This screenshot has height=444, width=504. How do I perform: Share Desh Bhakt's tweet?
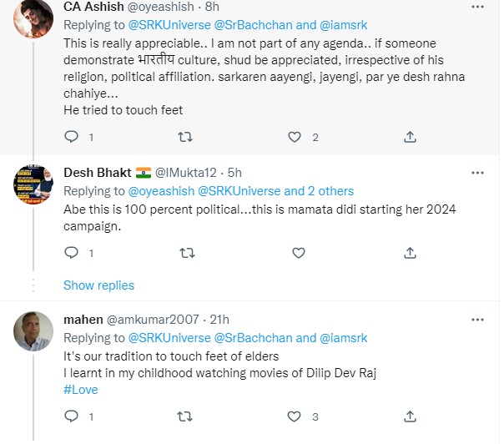click(x=410, y=252)
